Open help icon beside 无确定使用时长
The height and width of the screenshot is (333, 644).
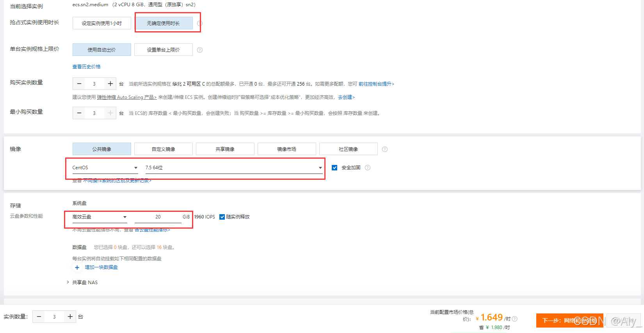click(200, 23)
